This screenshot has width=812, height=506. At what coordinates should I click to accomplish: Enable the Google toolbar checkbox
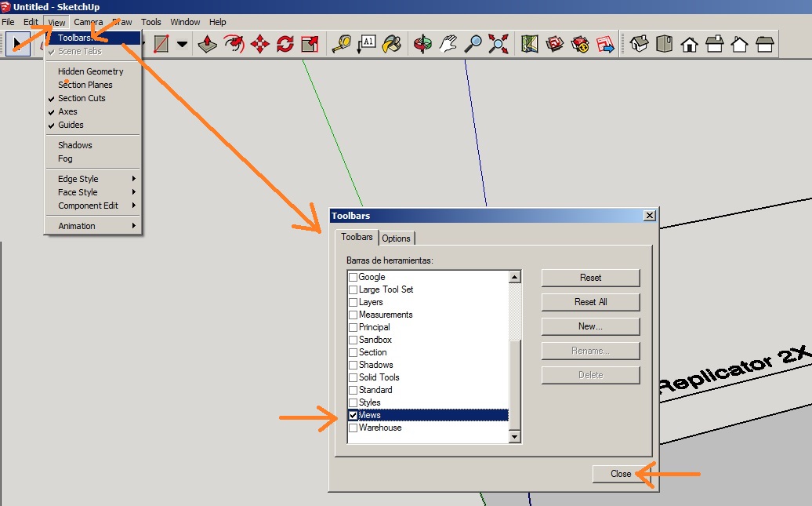pyautogui.click(x=353, y=278)
